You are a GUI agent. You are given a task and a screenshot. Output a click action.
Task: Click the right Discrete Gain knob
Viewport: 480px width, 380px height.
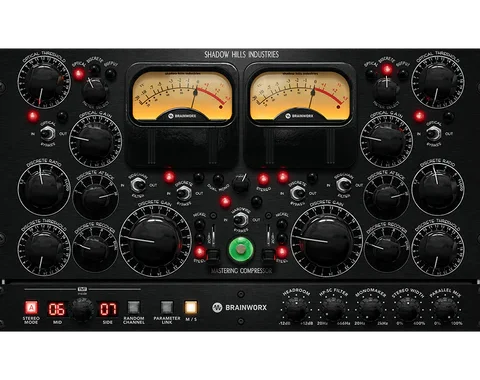point(327,241)
